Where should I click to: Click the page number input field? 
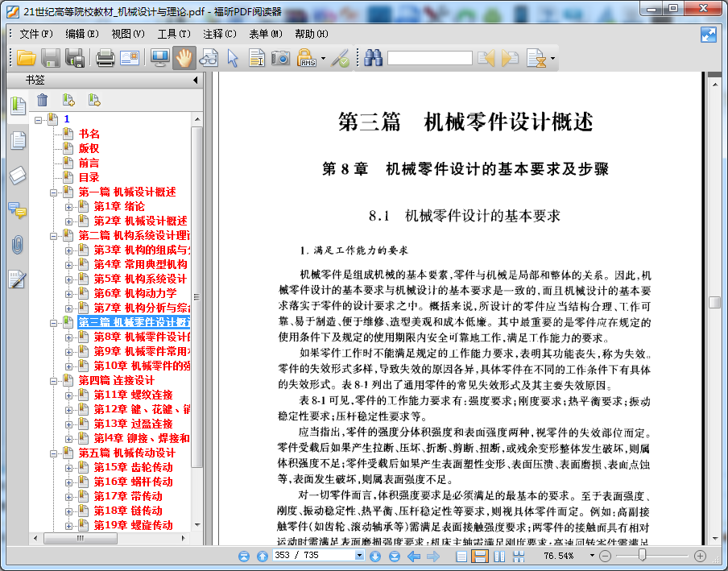click(314, 555)
